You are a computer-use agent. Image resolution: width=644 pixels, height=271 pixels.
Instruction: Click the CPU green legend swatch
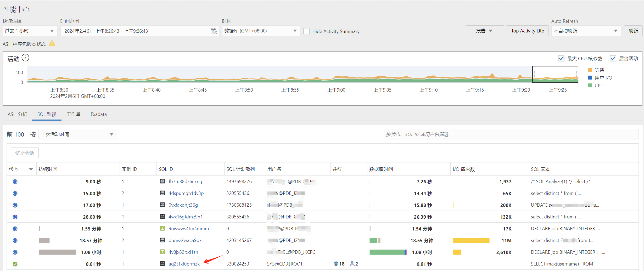[590, 85]
